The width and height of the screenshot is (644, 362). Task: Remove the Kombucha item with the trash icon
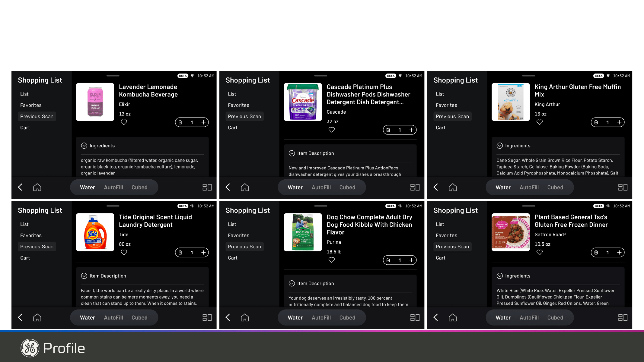click(x=180, y=122)
